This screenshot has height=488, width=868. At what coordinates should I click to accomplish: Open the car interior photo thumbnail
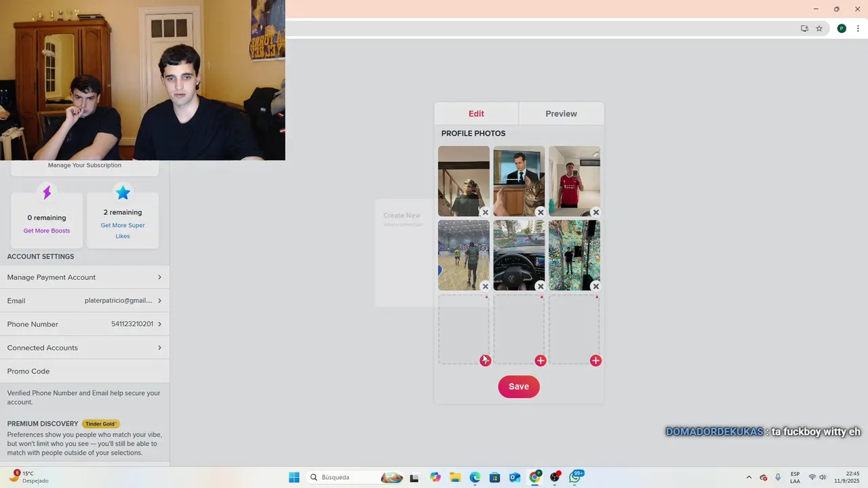coord(519,255)
